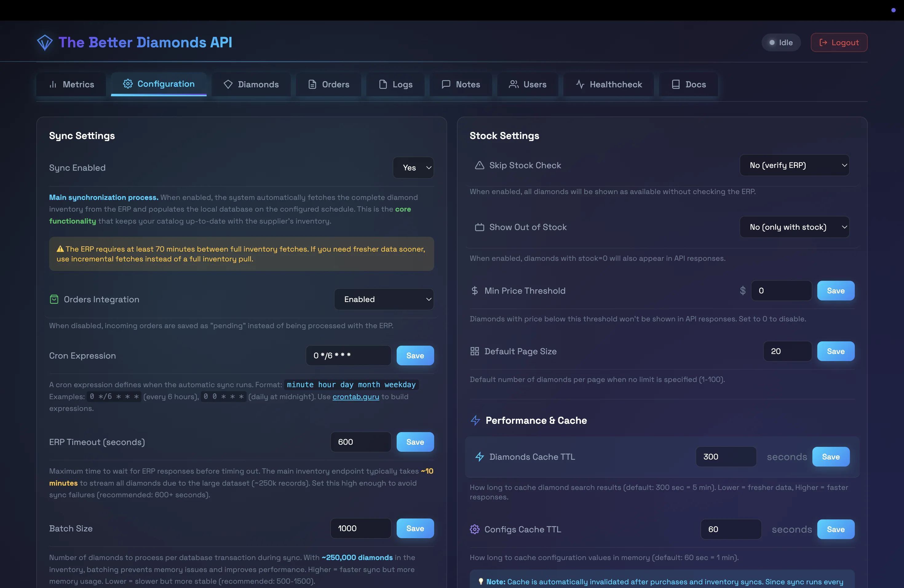Click the Show Out of Stock box icon
This screenshot has height=588, width=904.
[x=479, y=227]
